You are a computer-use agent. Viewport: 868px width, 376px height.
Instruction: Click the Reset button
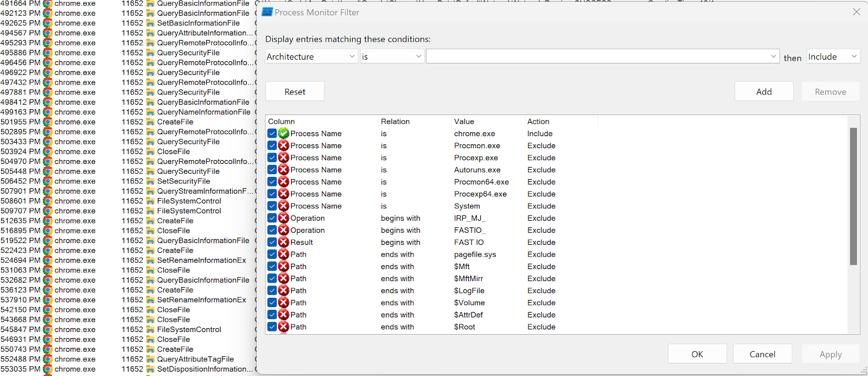coord(295,92)
